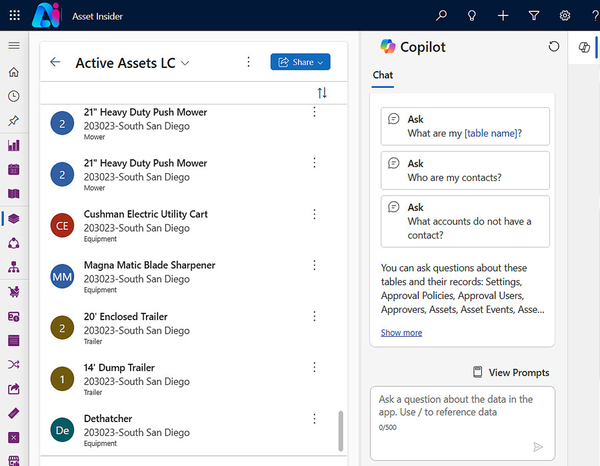
Task: Open the open-book sidebar icon
Action: point(14,194)
